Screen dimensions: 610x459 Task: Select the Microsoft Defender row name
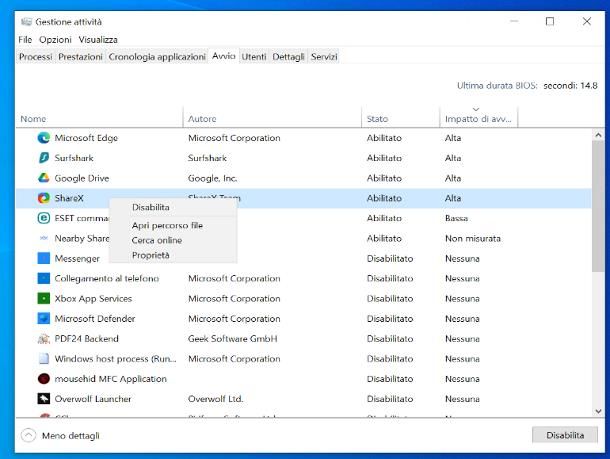pyautogui.click(x=95, y=319)
